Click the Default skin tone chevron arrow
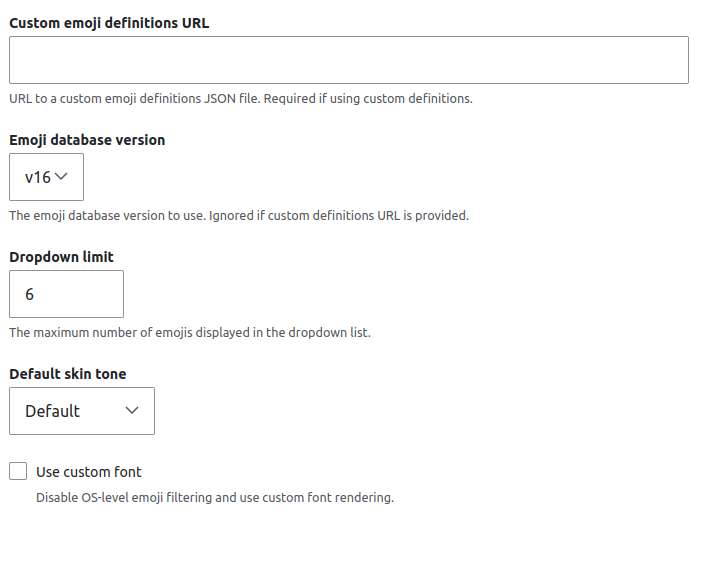The height and width of the screenshot is (583, 701). click(132, 411)
